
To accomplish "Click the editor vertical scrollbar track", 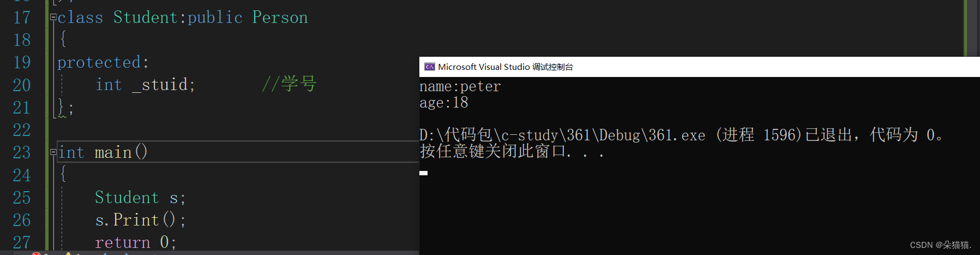I will [x=972, y=27].
